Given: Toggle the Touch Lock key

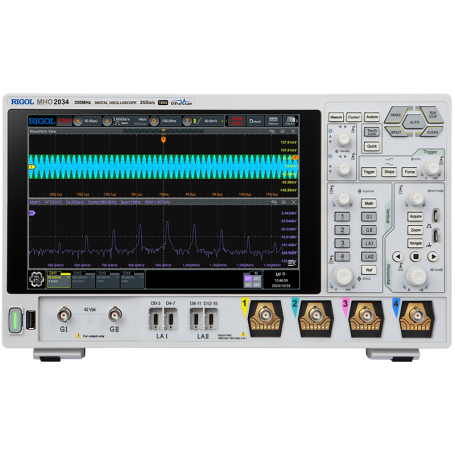Looking at the screenshot, I should [x=372, y=132].
